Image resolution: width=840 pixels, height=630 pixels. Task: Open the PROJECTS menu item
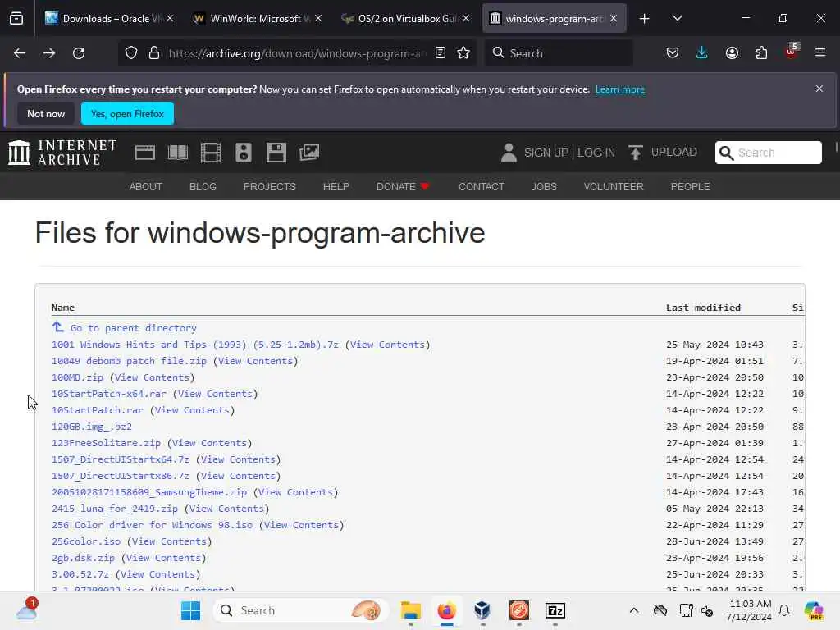pos(269,186)
